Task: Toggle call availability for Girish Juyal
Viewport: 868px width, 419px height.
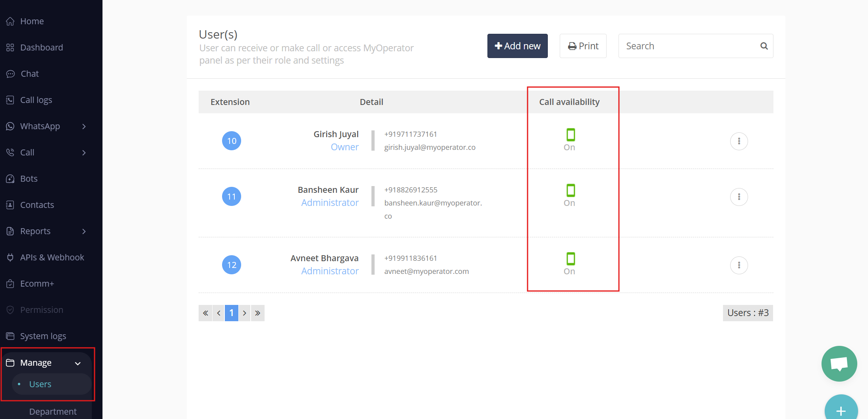Action: click(570, 135)
